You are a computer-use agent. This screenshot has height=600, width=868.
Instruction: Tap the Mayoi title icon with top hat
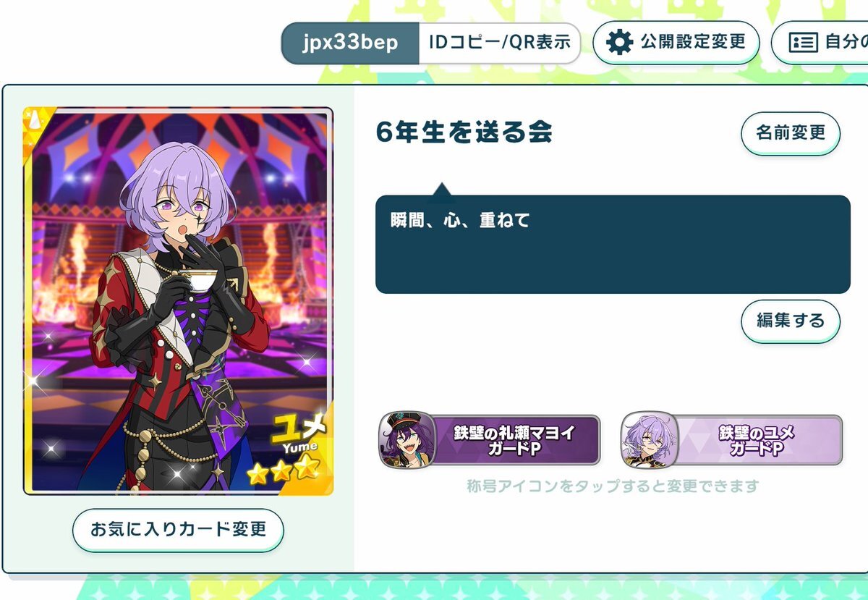pyautogui.click(x=407, y=439)
